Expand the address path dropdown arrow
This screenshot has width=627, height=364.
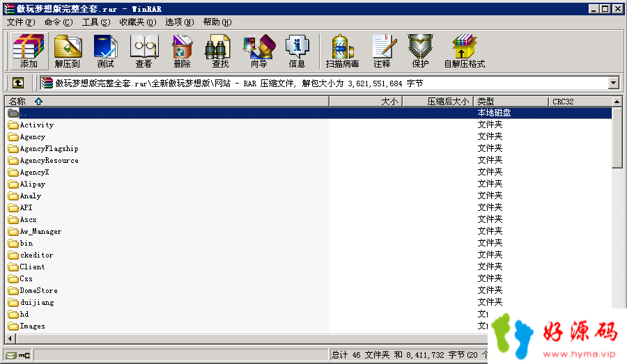(x=614, y=83)
